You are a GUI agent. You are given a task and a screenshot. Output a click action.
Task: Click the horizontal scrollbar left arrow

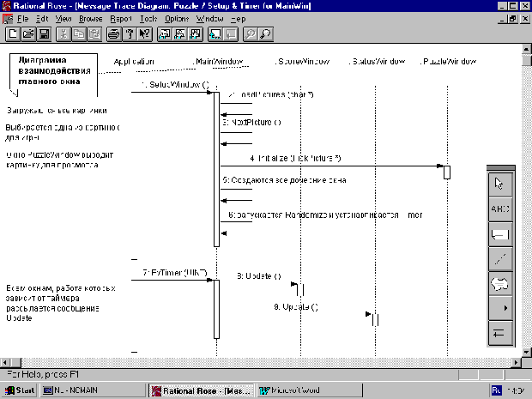[5, 362]
